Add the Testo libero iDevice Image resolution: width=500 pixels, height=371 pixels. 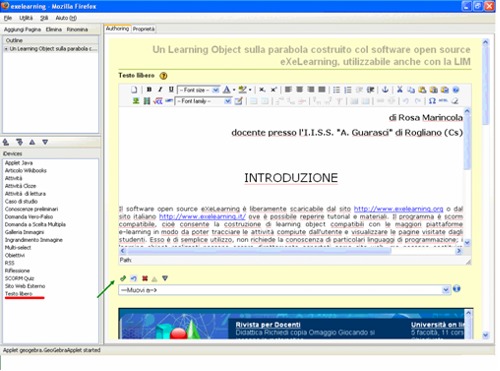tap(19, 294)
